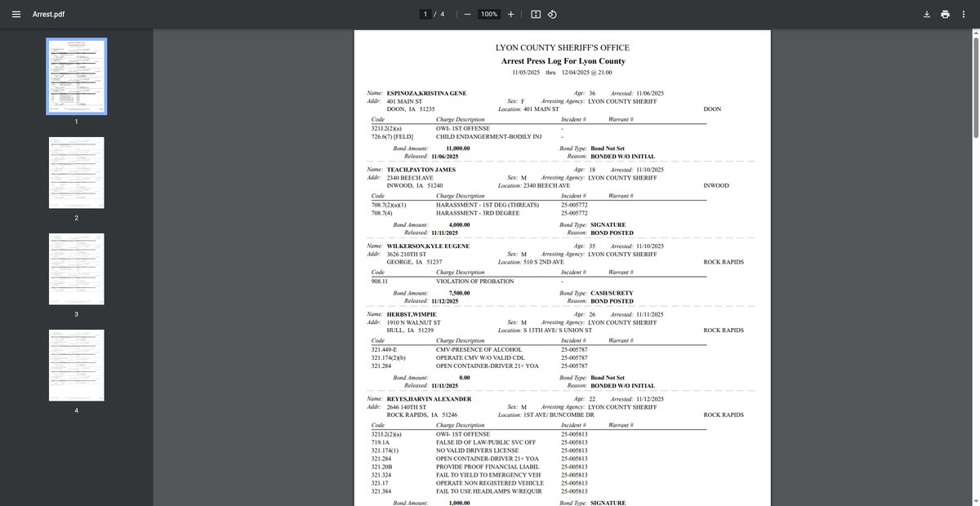Click the zoom out minus button
980x506 pixels.
(x=466, y=15)
